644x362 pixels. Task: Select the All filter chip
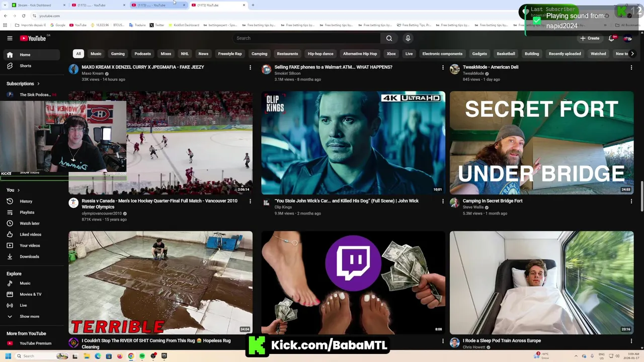(78, 54)
